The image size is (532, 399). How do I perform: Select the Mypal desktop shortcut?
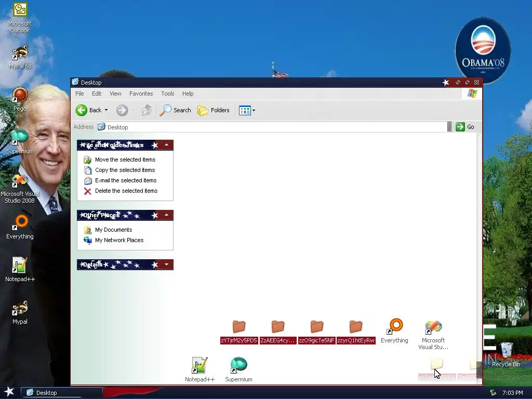20,312
